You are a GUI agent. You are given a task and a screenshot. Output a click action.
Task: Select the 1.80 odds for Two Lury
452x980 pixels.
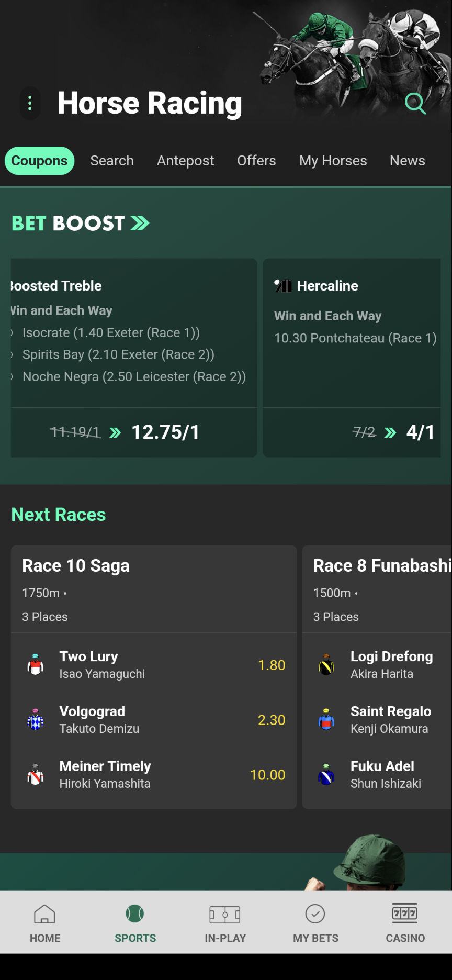pos(272,665)
